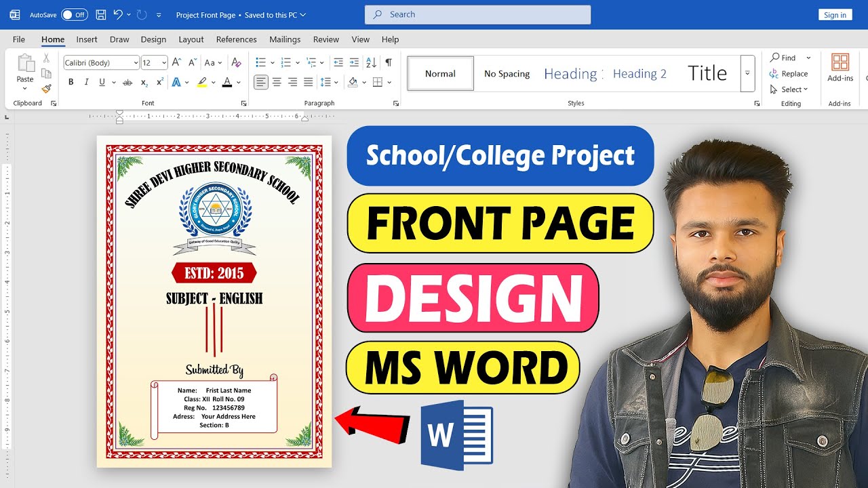Open Clipboard pane launcher
Image resolution: width=868 pixels, height=488 pixels.
(54, 103)
